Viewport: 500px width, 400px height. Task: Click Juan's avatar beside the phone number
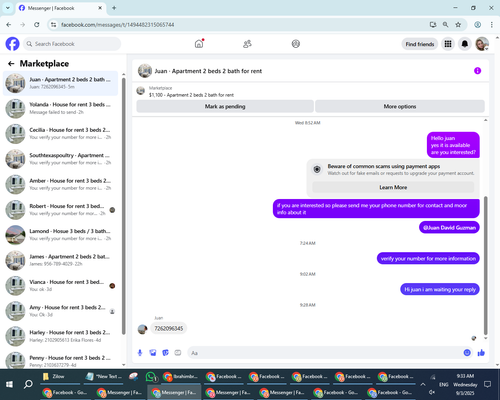click(x=142, y=329)
